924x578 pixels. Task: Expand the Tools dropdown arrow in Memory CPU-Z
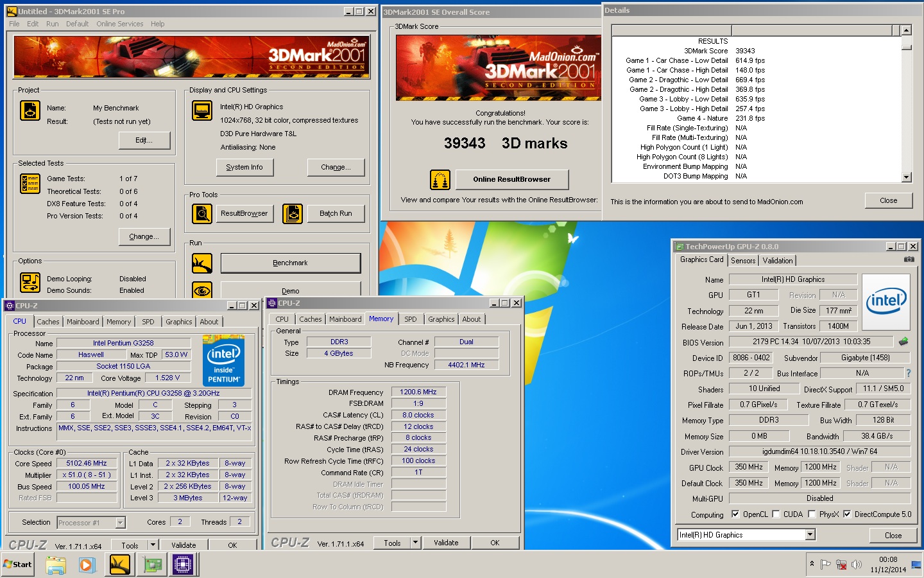point(415,543)
